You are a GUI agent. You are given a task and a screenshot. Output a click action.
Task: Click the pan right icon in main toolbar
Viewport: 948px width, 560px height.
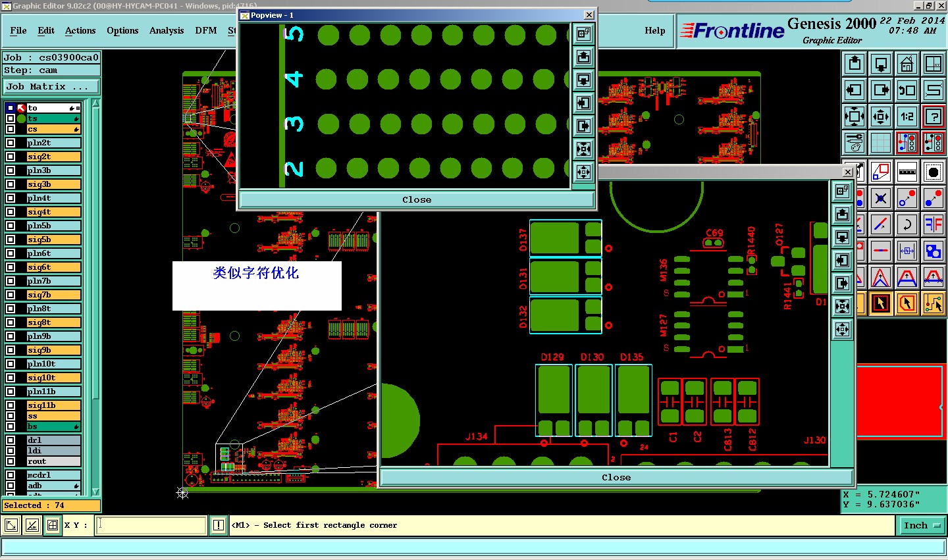[881, 90]
